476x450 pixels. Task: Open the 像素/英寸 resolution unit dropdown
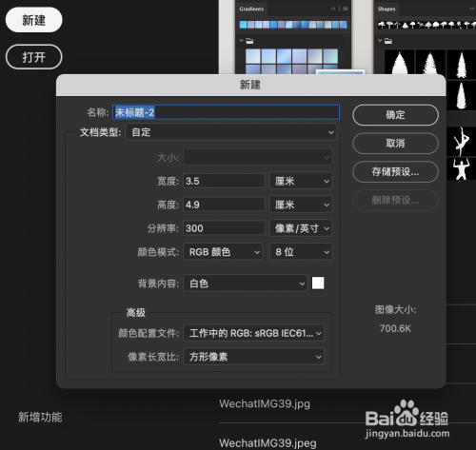(x=301, y=228)
